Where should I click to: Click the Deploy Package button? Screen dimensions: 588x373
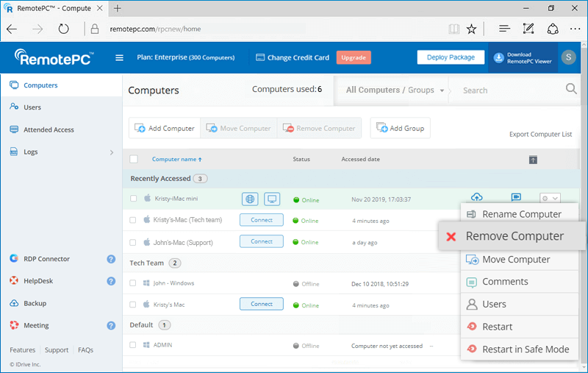pyautogui.click(x=451, y=57)
